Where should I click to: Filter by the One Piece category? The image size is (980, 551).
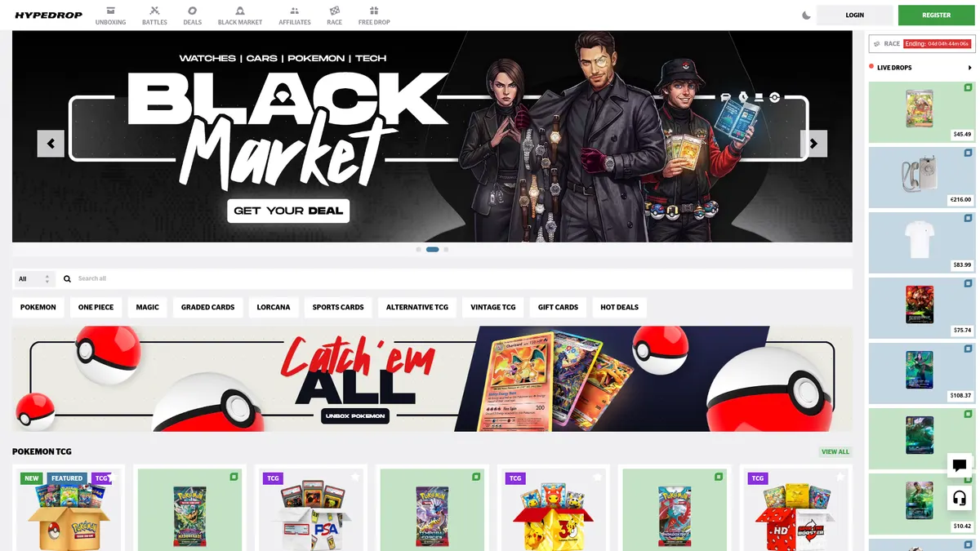[96, 308]
